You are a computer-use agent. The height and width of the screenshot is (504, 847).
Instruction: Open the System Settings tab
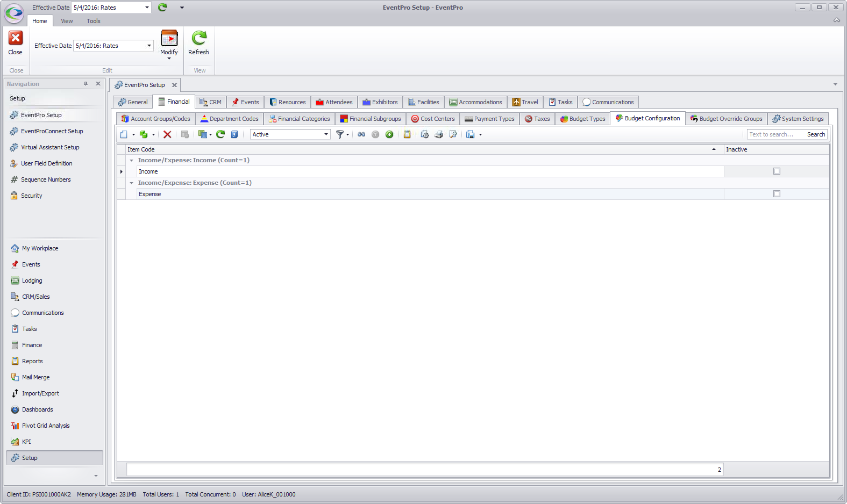(798, 119)
